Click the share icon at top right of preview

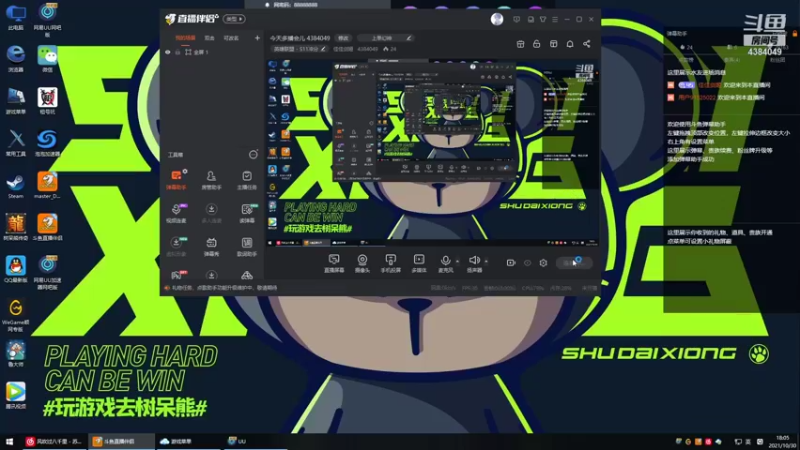coord(587,44)
